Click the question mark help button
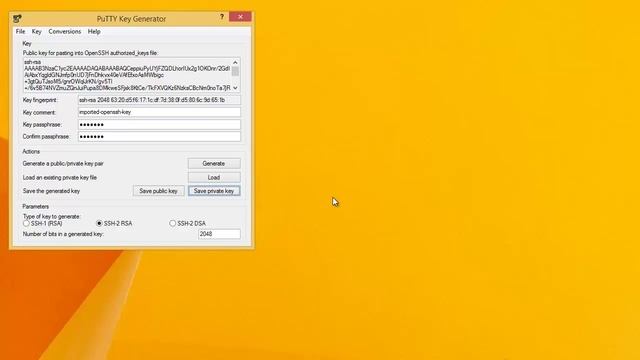 [222, 17]
